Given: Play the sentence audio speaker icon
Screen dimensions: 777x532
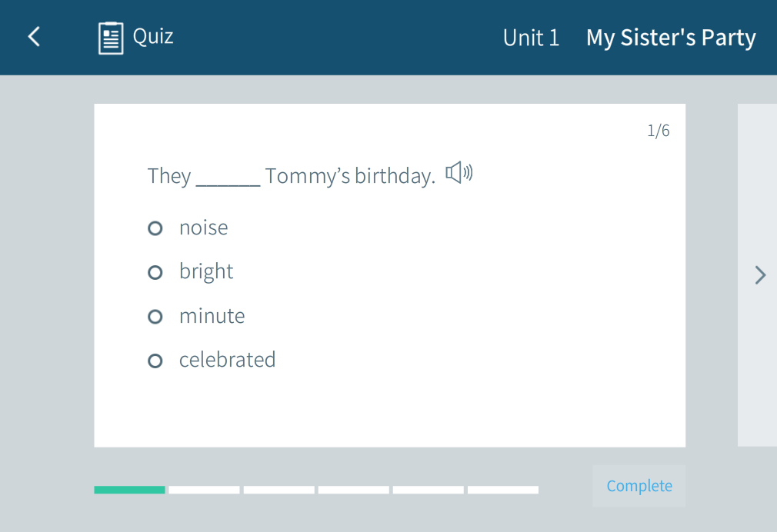Looking at the screenshot, I should [459, 173].
